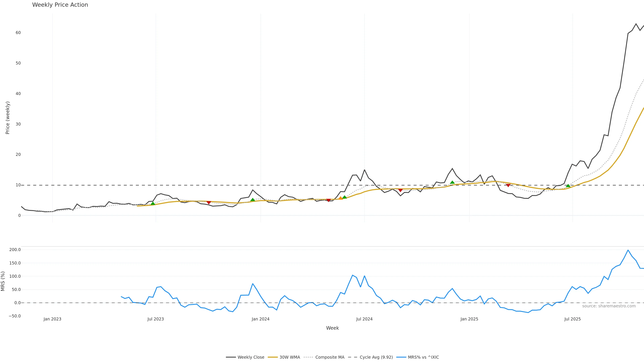This screenshot has width=644, height=362.
Task: Click the green triangle before Jan 2025
Action: coord(452,182)
